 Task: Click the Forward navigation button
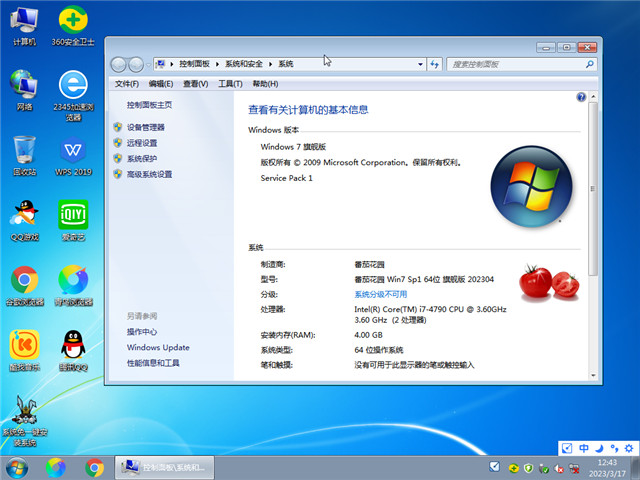point(136,64)
